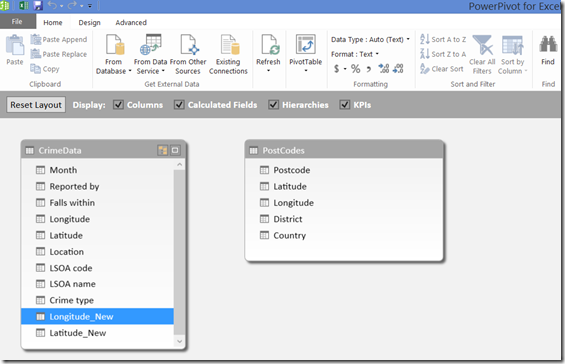Screen dimensions: 565x364
Task: Open Sort by Column
Action: pos(512,54)
